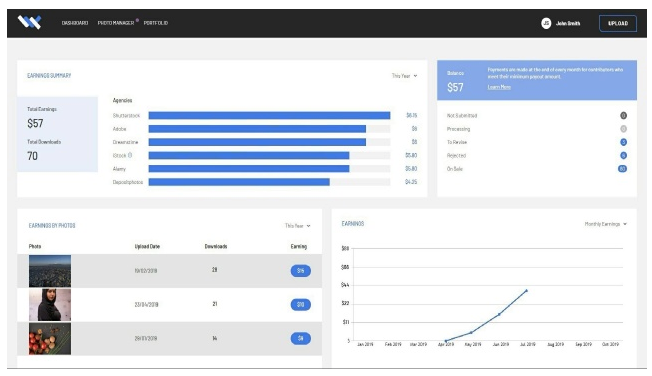Expand the Monthly Earnings dropdown
Image resolution: width=652 pixels, height=376 pixels.
pos(605,224)
